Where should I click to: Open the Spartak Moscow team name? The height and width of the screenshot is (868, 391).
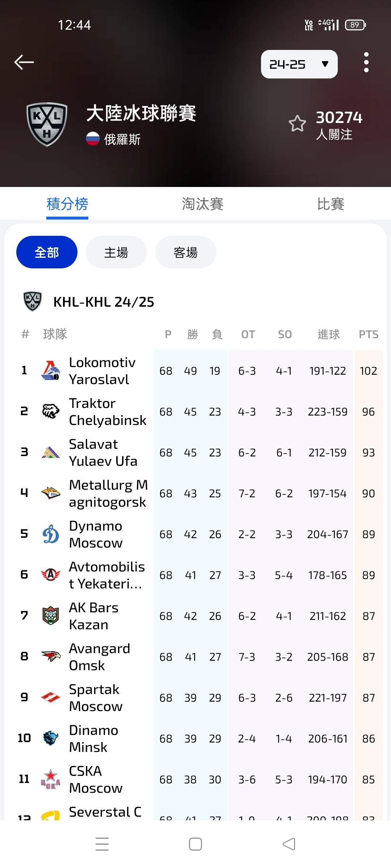pyautogui.click(x=96, y=698)
